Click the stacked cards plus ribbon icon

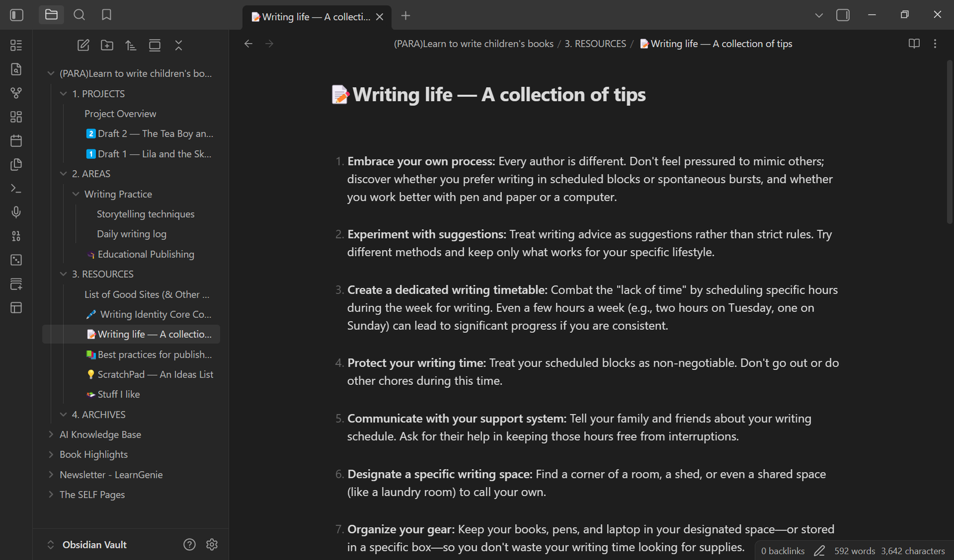(16, 284)
